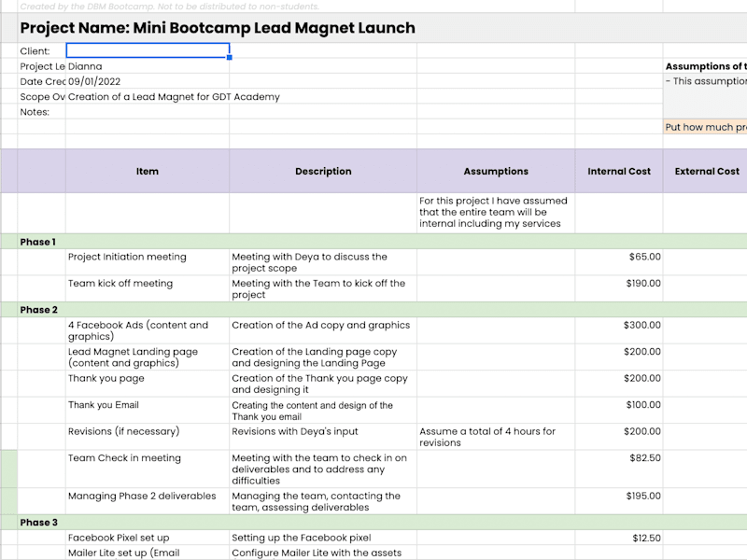747x560 pixels.
Task: Click 'Managing the team, contacting the team' cell
Action: [x=323, y=501]
